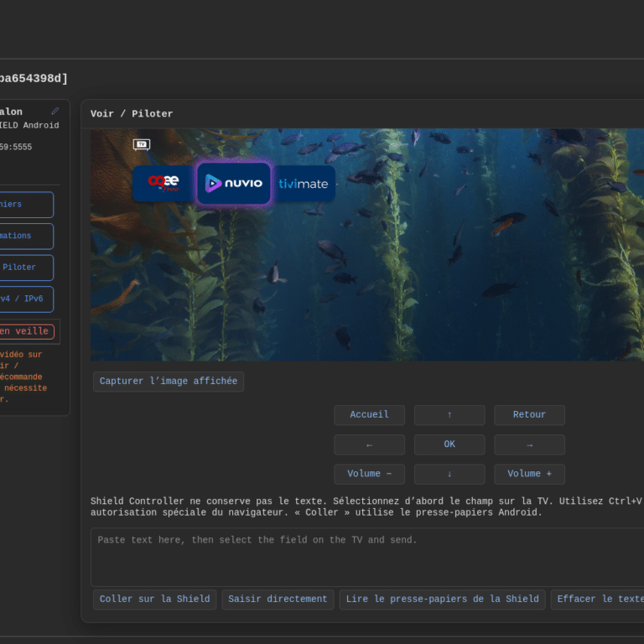The image size is (644, 644).
Task: Click the down arrow remote button
Action: [x=449, y=475]
